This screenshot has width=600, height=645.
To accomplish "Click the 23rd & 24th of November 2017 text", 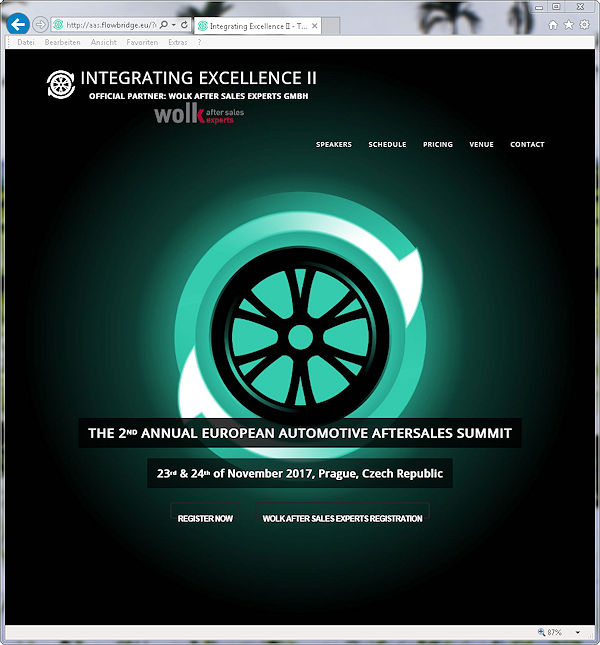I will (x=300, y=473).
